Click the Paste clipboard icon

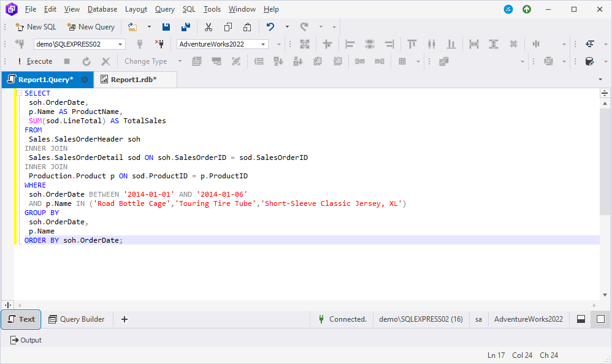tap(247, 27)
